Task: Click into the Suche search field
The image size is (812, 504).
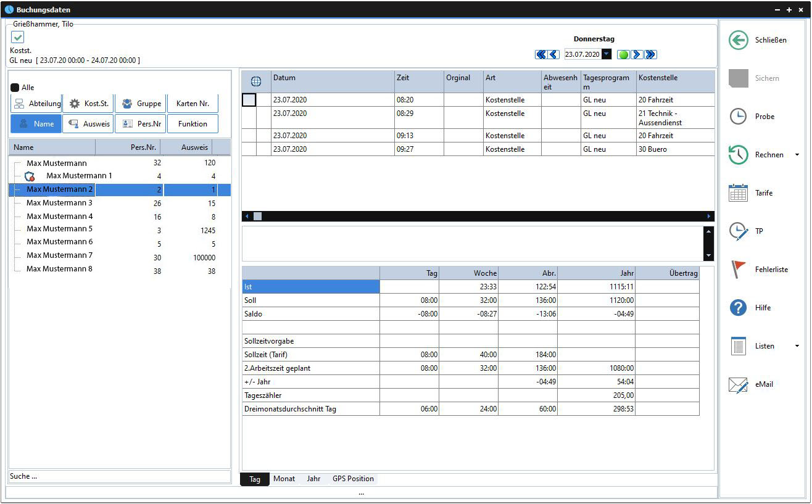Action: 119,476
